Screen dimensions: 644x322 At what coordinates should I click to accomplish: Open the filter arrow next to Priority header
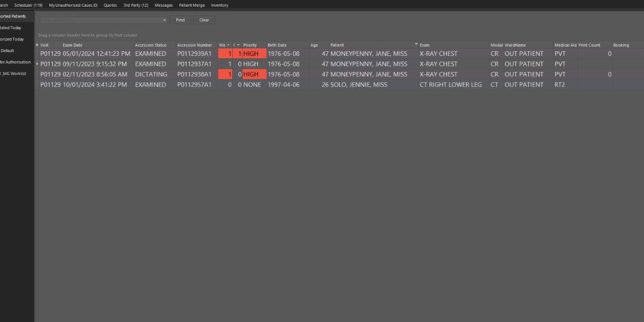(x=238, y=45)
